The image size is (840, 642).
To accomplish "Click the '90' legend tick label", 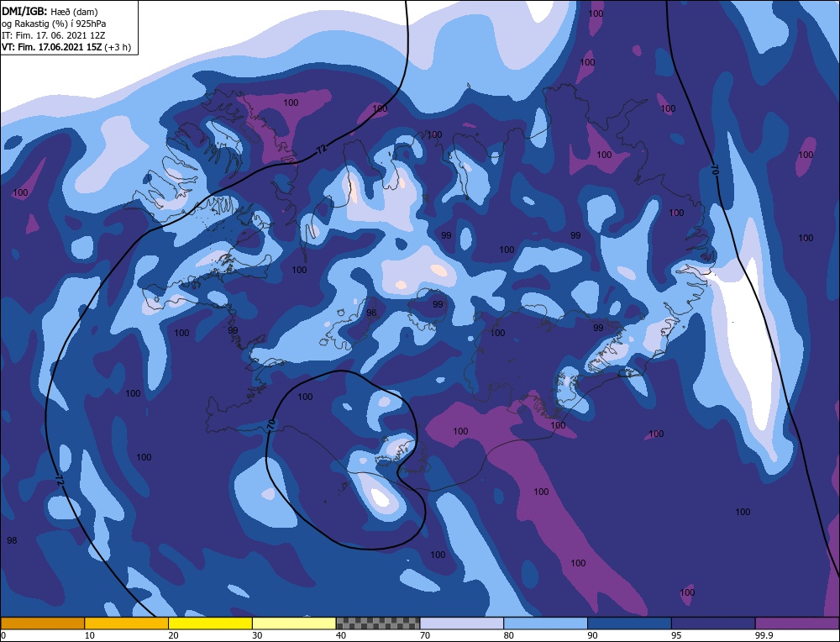I will [592, 635].
